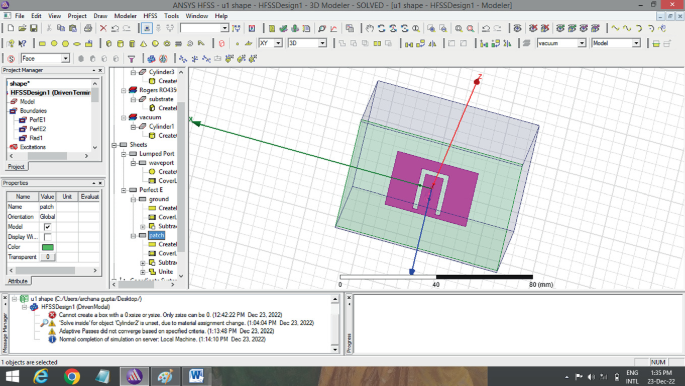Save the project with the floppy icon
The width and height of the screenshot is (685, 386).
pos(34,28)
